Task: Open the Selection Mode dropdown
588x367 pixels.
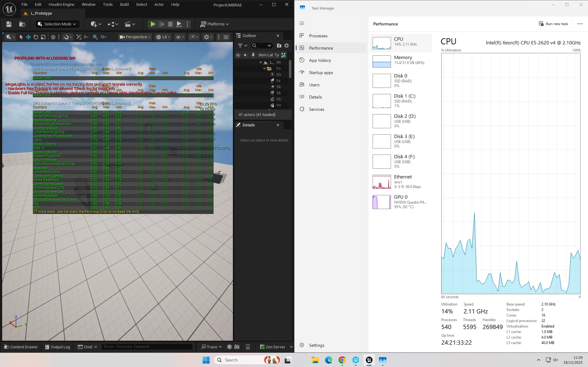Action: pos(58,24)
